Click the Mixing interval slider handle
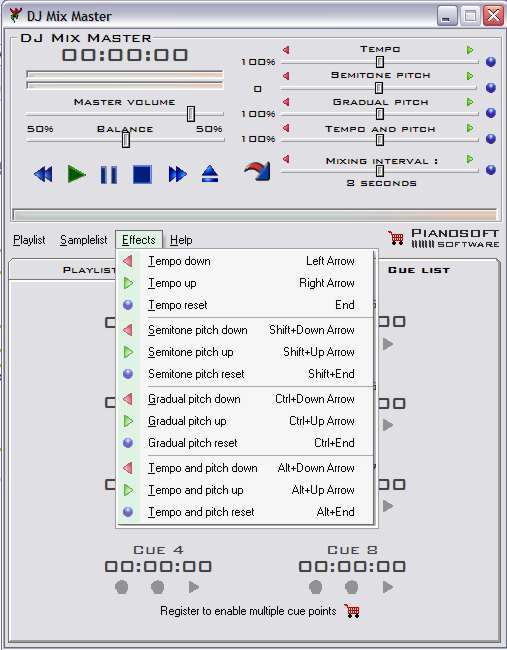 point(379,170)
